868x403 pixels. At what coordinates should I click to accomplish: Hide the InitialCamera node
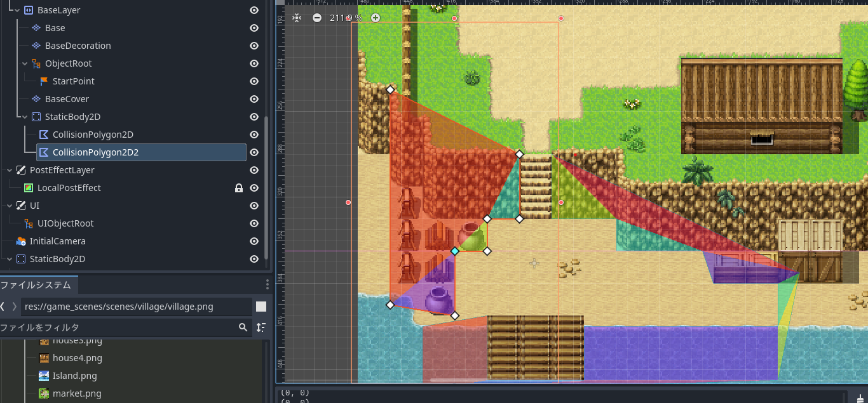click(x=254, y=241)
